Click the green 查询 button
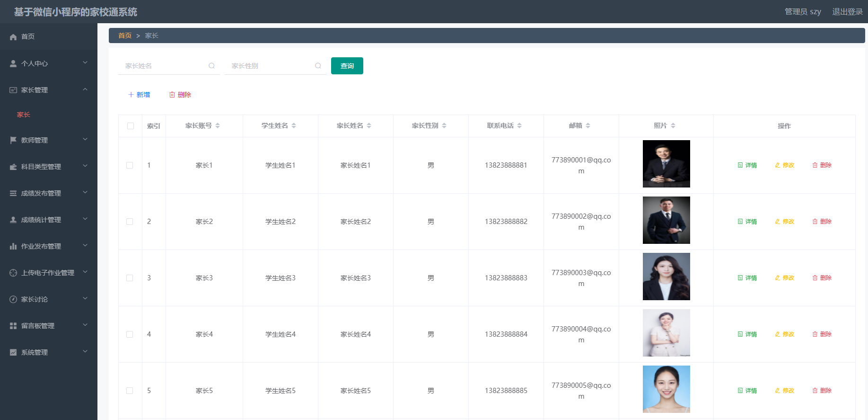Viewport: 868px width, 420px height. 347,66
